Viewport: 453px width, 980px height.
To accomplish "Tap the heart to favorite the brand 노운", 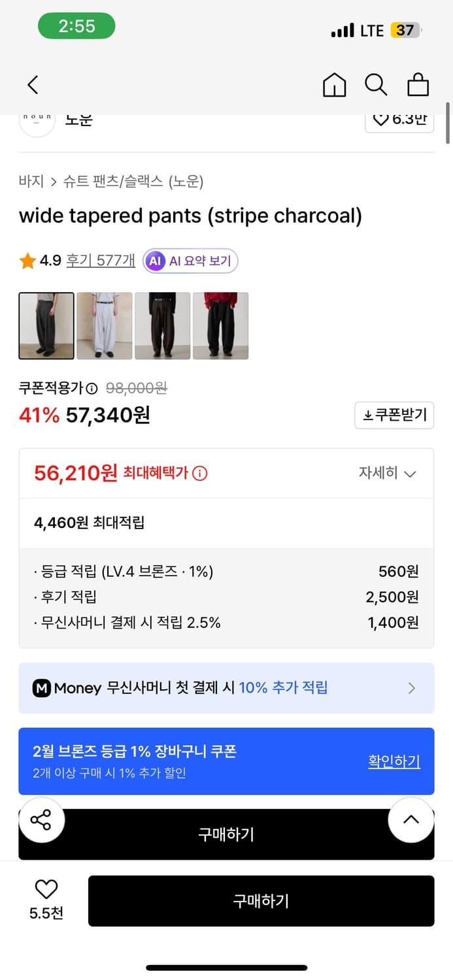I will pos(382,119).
